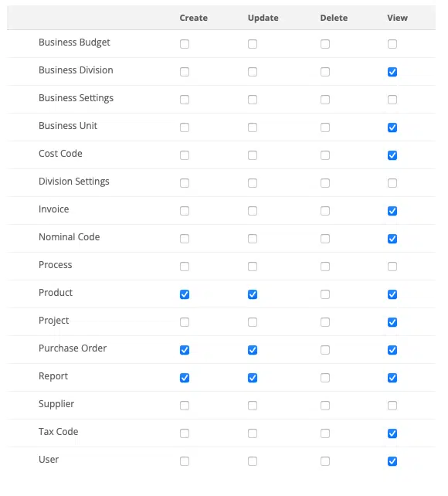Uncheck Create permission for Product
This screenshot has height=496, width=448.
point(185,294)
